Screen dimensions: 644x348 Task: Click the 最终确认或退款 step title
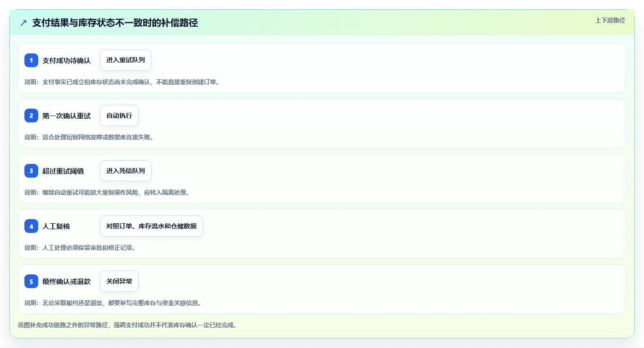66,281
